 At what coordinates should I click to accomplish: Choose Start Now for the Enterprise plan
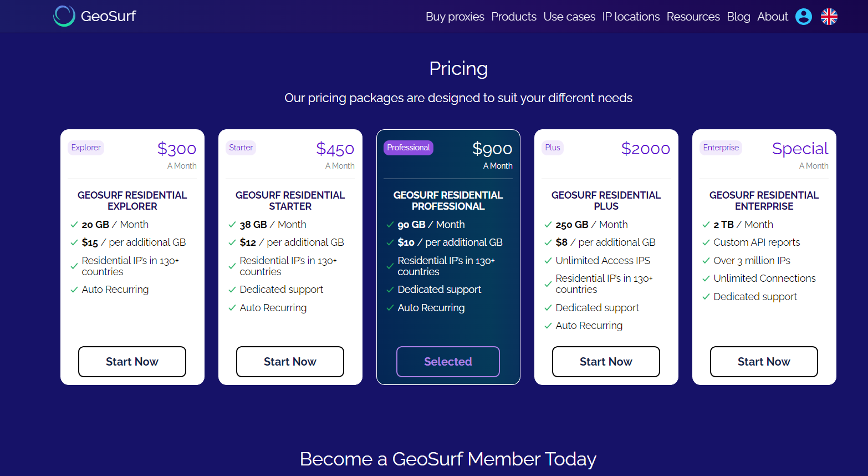click(x=763, y=362)
